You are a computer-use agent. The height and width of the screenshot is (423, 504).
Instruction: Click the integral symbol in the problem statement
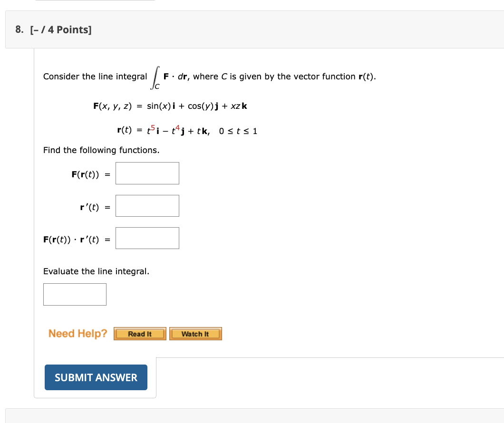(x=155, y=75)
